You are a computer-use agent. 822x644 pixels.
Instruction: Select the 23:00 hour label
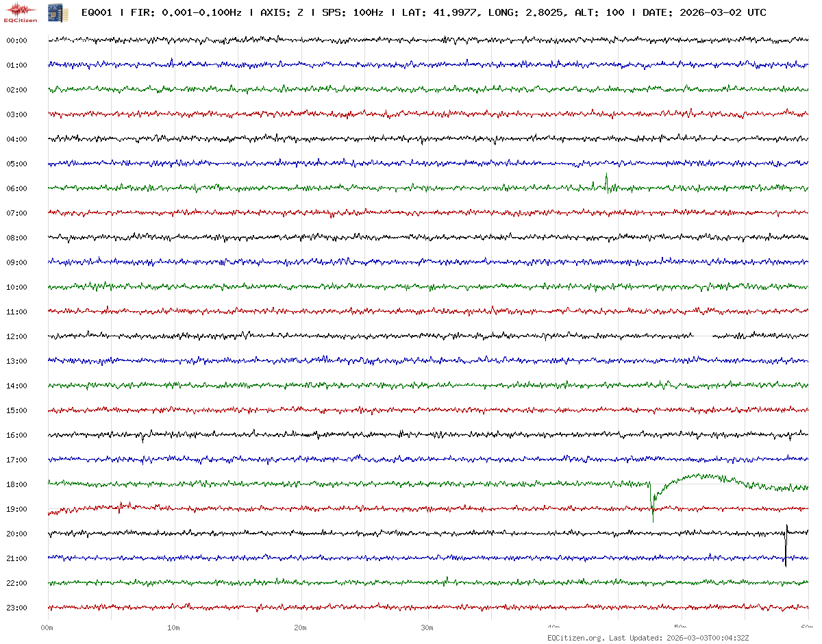pos(16,608)
